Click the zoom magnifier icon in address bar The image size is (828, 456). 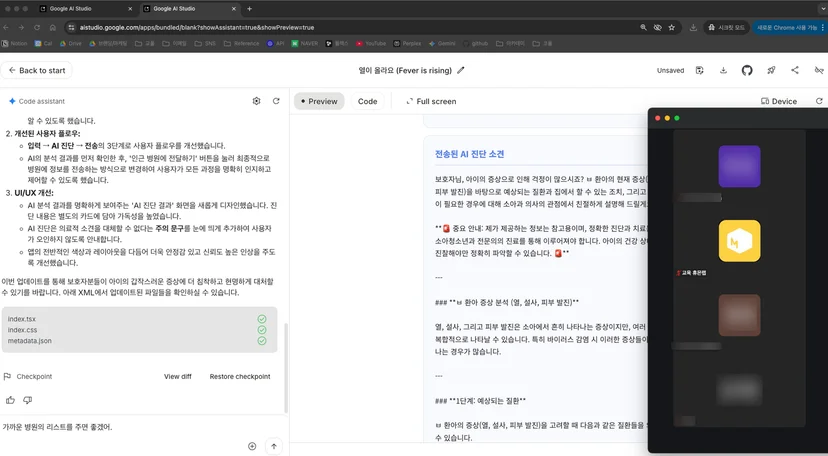pos(643,27)
